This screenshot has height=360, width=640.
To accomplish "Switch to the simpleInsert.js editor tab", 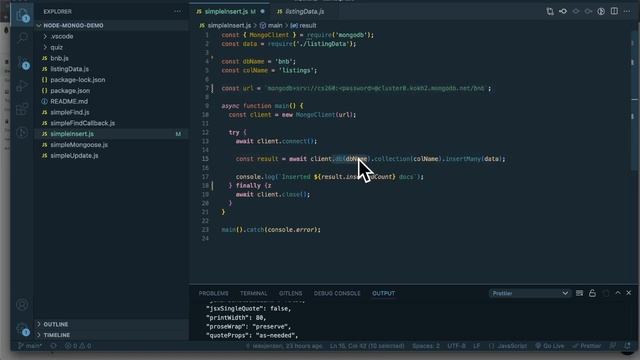I will [230, 11].
